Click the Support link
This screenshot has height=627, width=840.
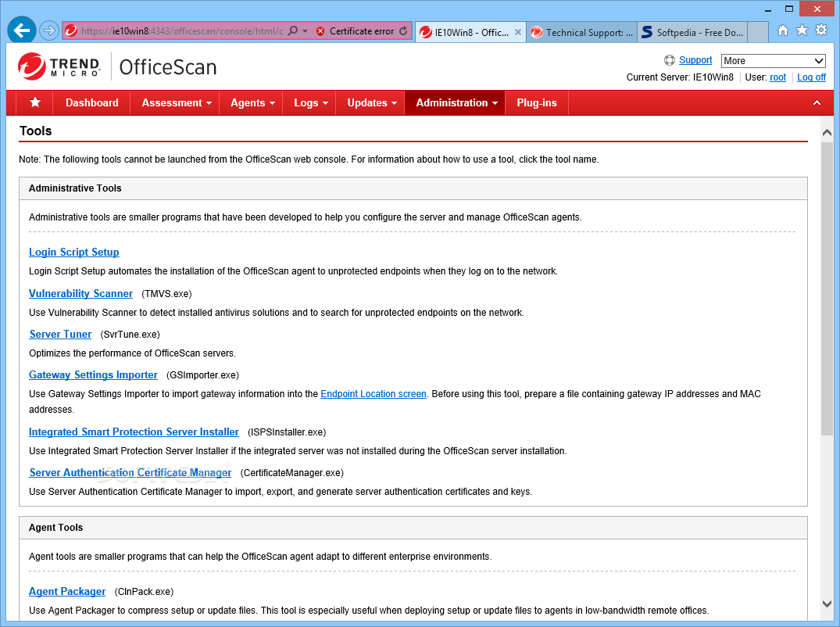tap(695, 60)
